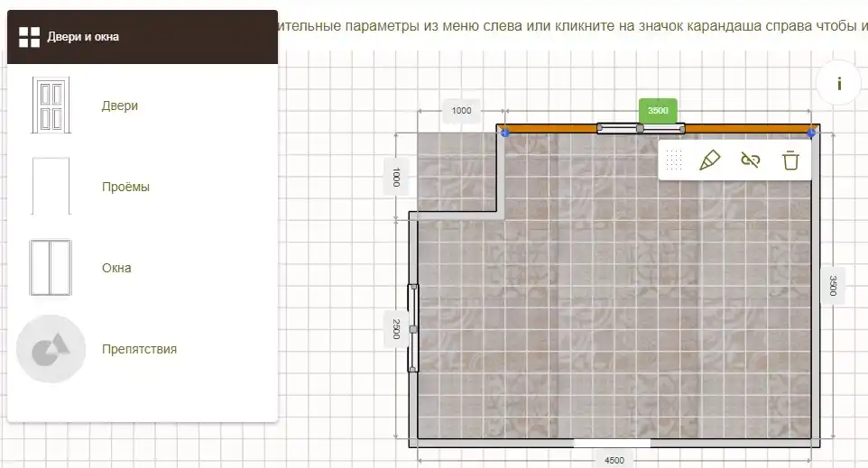
Task: Select the window on the top orange wall
Action: [x=640, y=129]
